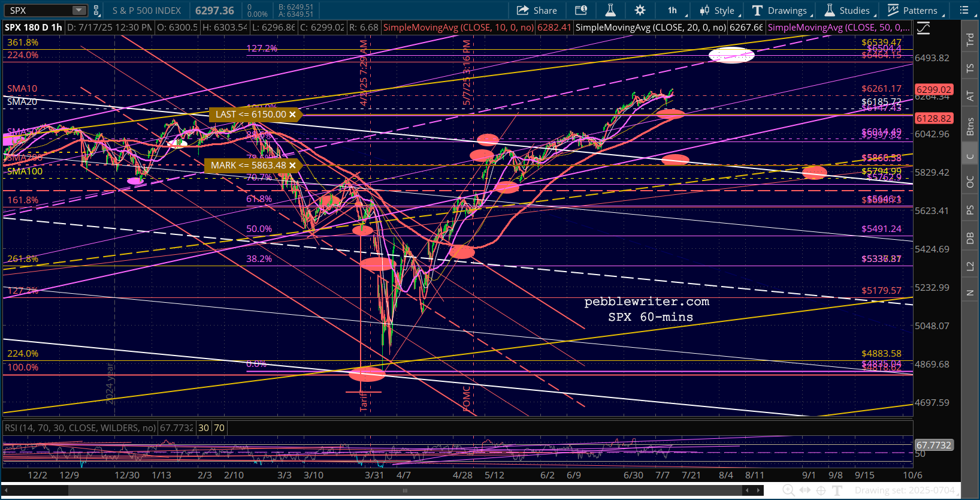Select the SimpleMovingAvg (CLOSE, 10, 0, no) study label
The image size is (980, 500).
pos(458,28)
